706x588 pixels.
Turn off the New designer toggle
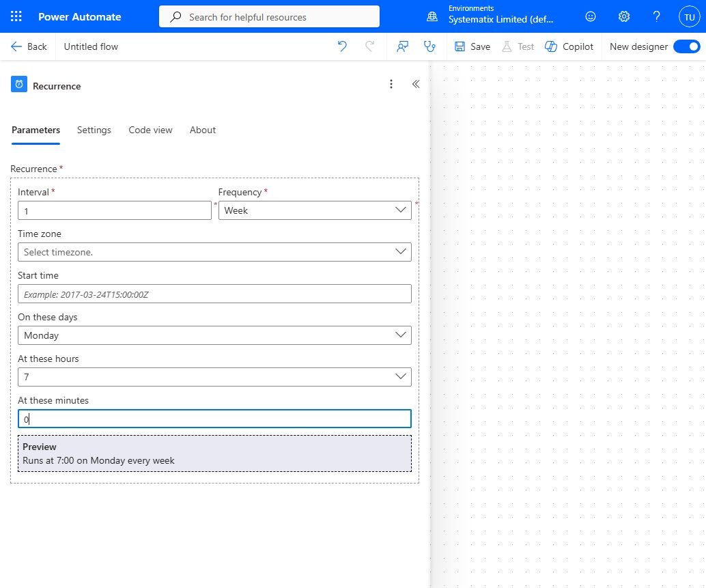pos(686,46)
